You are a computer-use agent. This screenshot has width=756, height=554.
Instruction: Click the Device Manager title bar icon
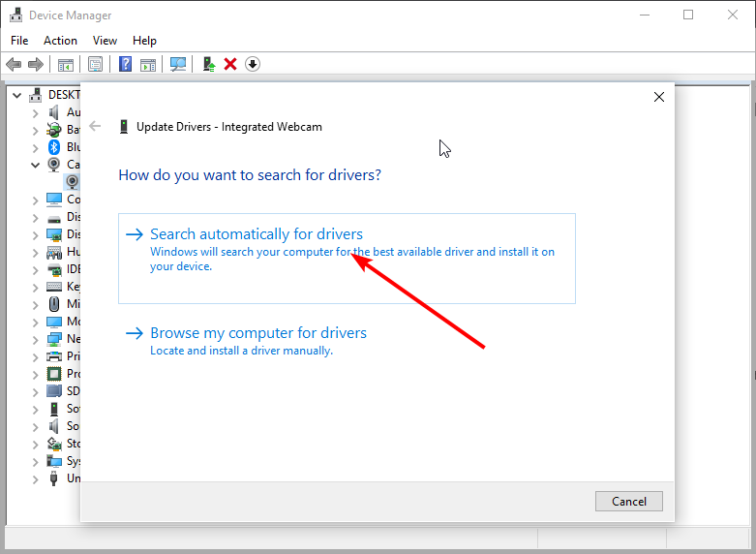15,15
